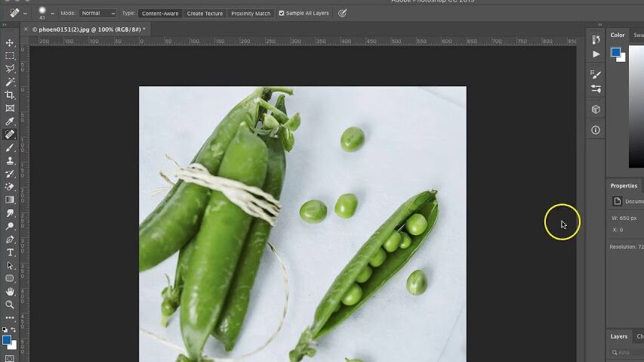The width and height of the screenshot is (644, 362).
Task: Click the toolbox background color swatch
Action: pos(14,346)
